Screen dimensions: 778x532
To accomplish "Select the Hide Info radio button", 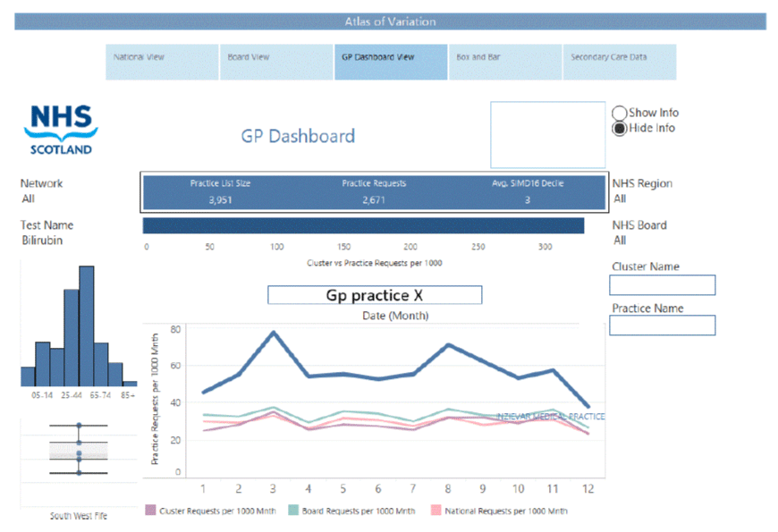I will point(619,129).
